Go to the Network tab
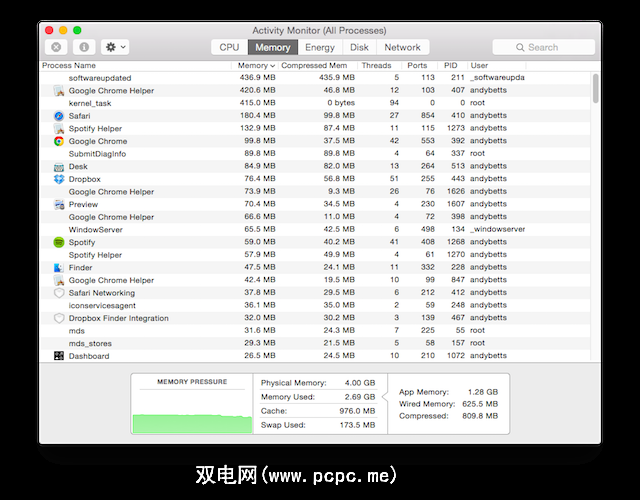640x500 pixels. [402, 47]
